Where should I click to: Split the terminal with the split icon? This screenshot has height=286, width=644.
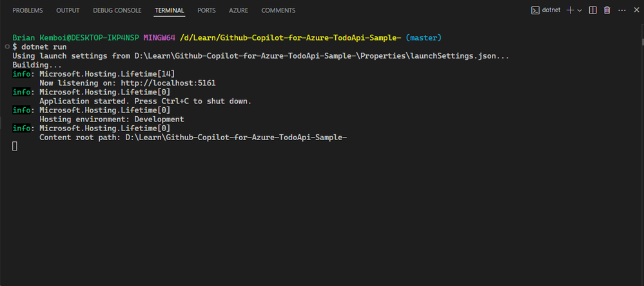[592, 10]
